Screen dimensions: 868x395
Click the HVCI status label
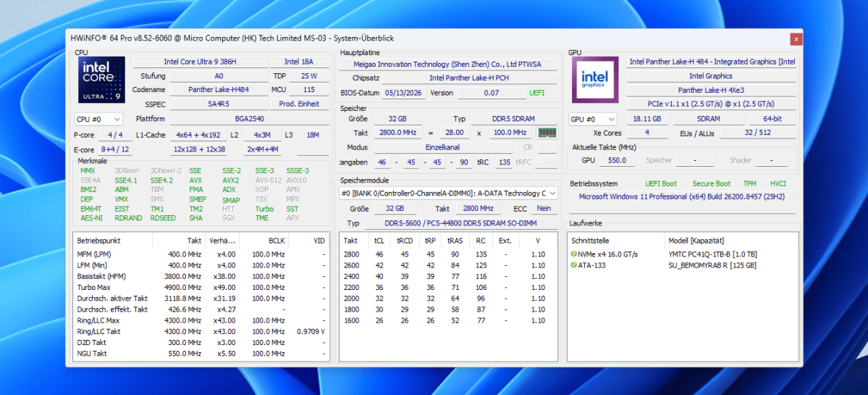778,184
